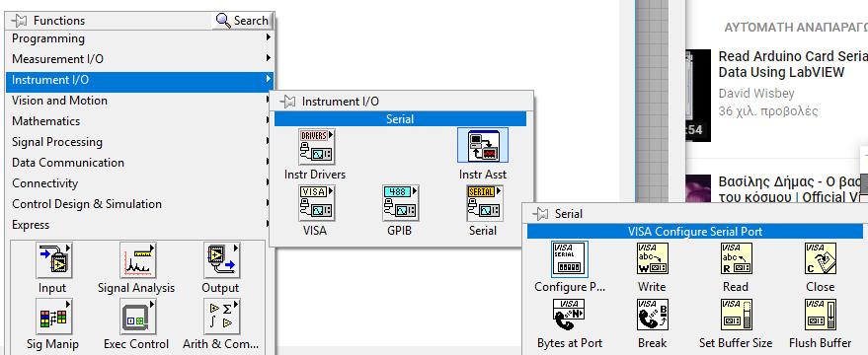Pin the Functions palette with thumbtack

click(20, 21)
